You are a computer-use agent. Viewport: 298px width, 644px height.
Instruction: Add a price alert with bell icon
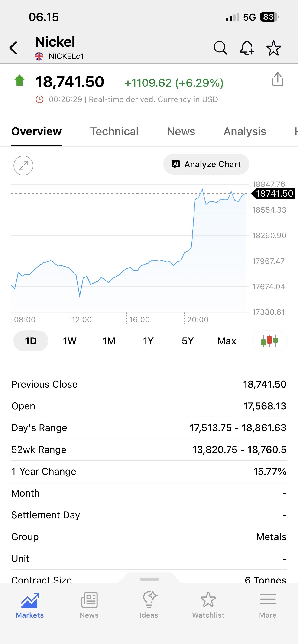point(247,48)
